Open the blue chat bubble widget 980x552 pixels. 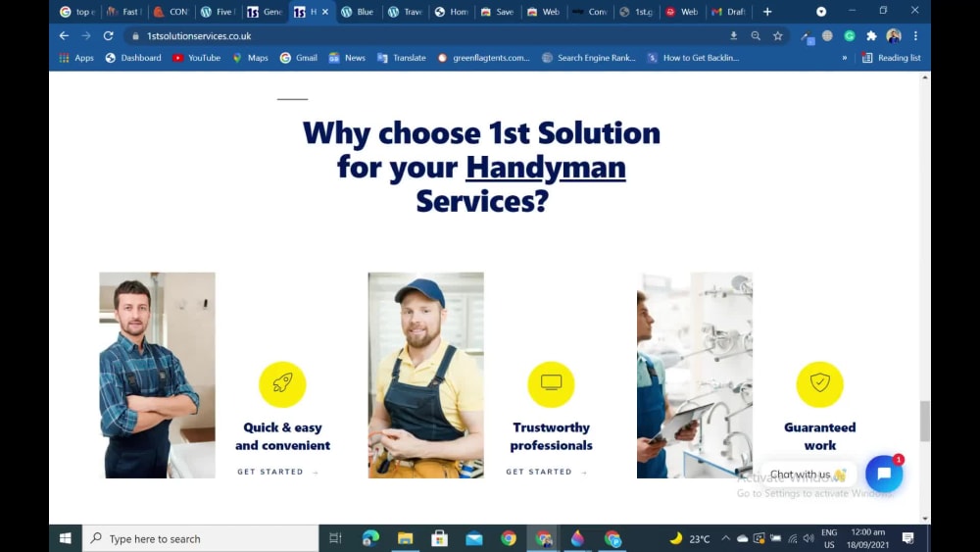point(884,474)
